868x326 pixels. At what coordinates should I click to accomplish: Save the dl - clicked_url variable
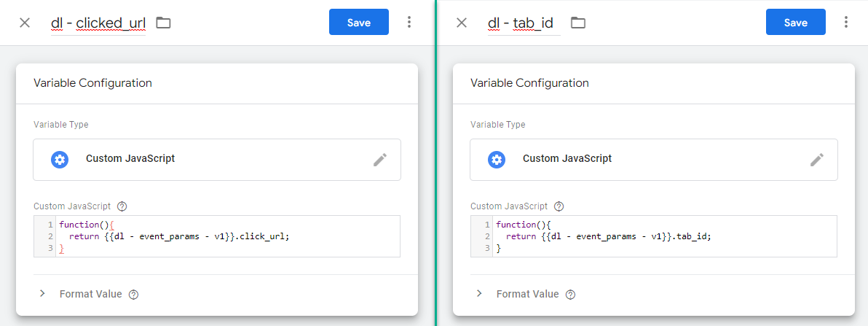(359, 23)
